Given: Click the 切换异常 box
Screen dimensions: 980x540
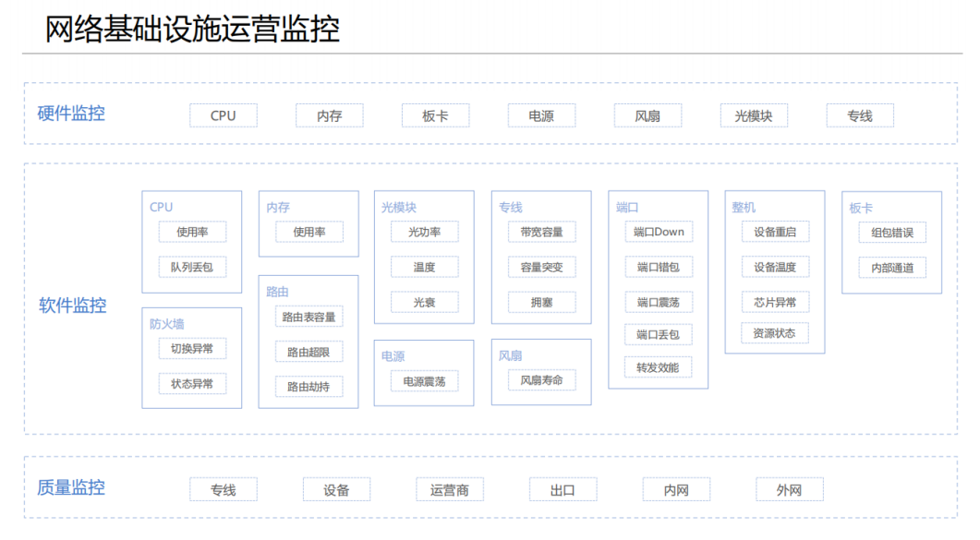Looking at the screenshot, I should coord(192,348).
